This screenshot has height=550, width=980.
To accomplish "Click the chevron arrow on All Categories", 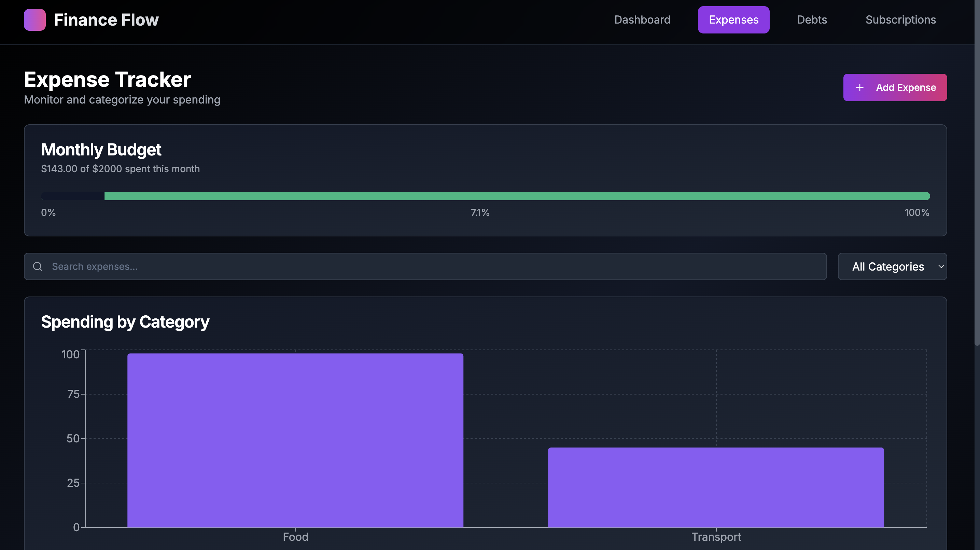I will 941,266.
